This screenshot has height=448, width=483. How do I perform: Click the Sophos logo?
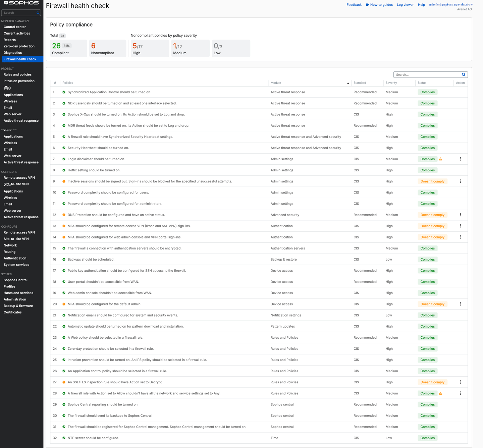[21, 3]
